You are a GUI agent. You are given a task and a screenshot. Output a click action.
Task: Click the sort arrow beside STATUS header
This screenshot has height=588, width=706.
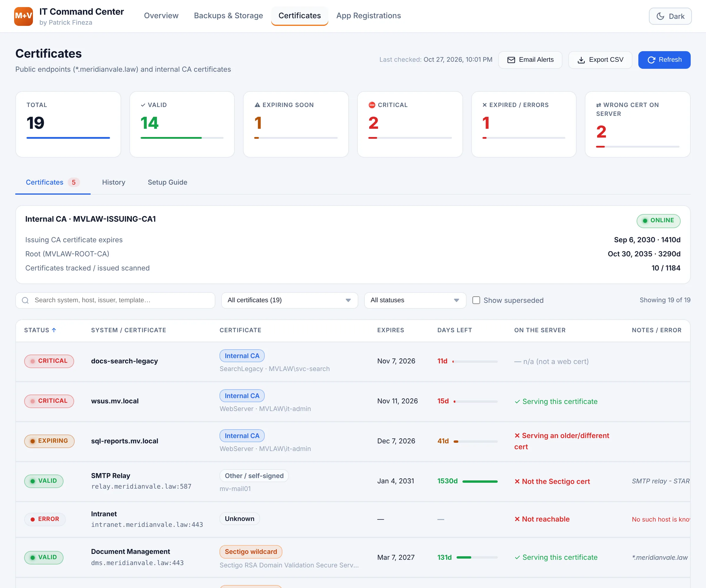click(54, 330)
